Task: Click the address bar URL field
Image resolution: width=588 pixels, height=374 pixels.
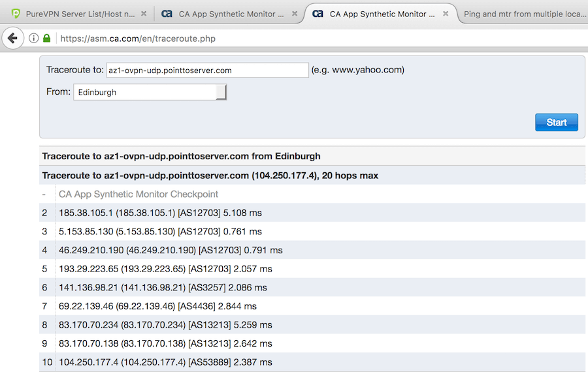Action: pyautogui.click(x=323, y=39)
